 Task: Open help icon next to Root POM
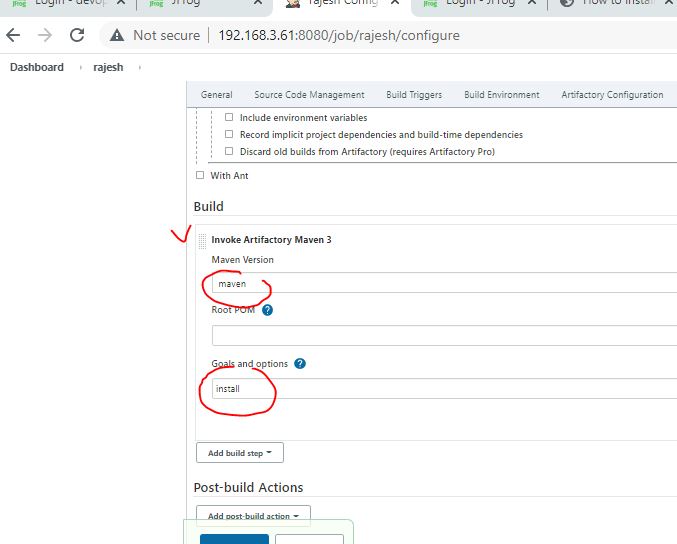(267, 310)
